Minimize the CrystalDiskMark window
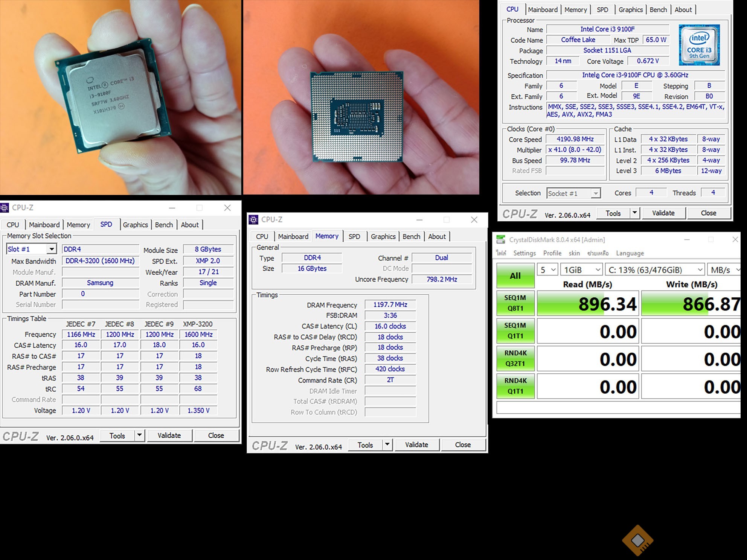 point(687,240)
